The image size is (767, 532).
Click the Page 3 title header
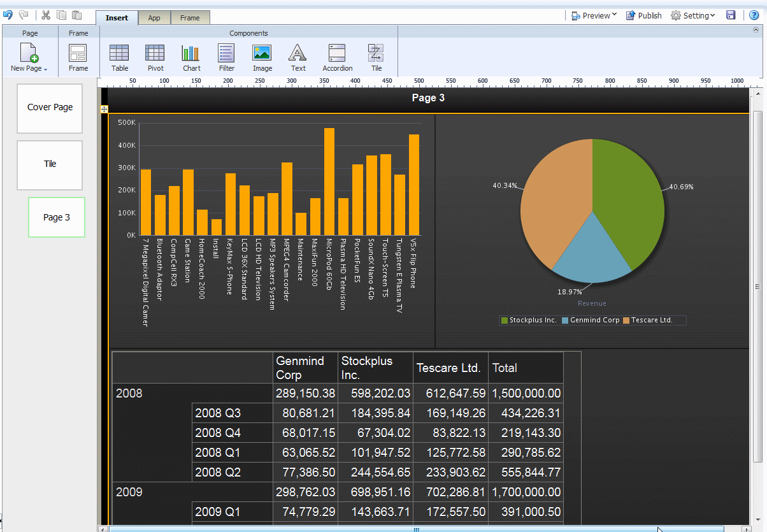point(428,97)
